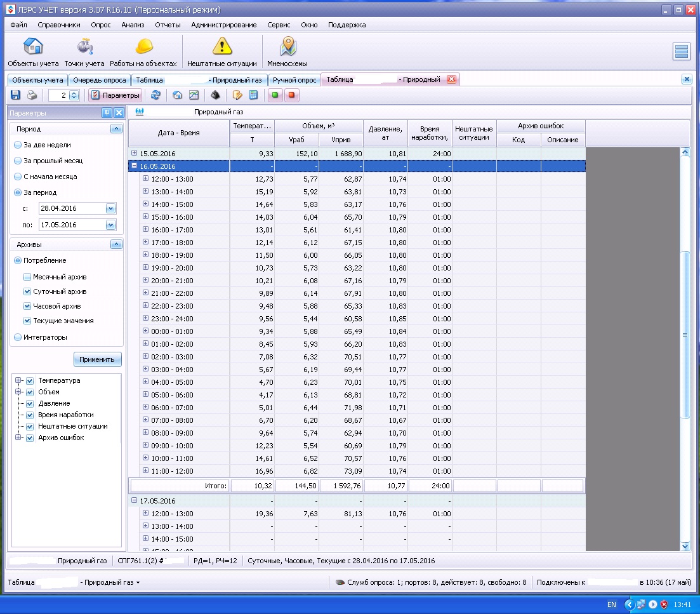
Task: Collapse the 16.05.2016 date row
Action: (134, 166)
